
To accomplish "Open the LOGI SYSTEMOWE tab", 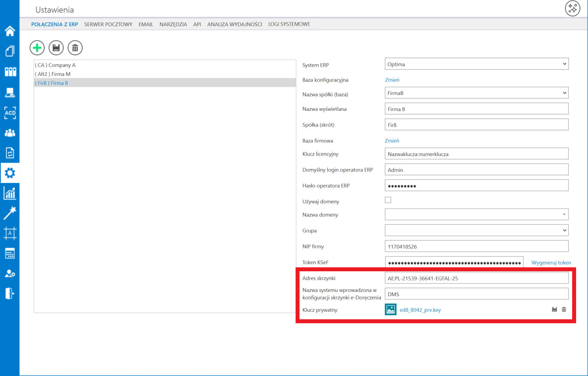I will (x=289, y=24).
